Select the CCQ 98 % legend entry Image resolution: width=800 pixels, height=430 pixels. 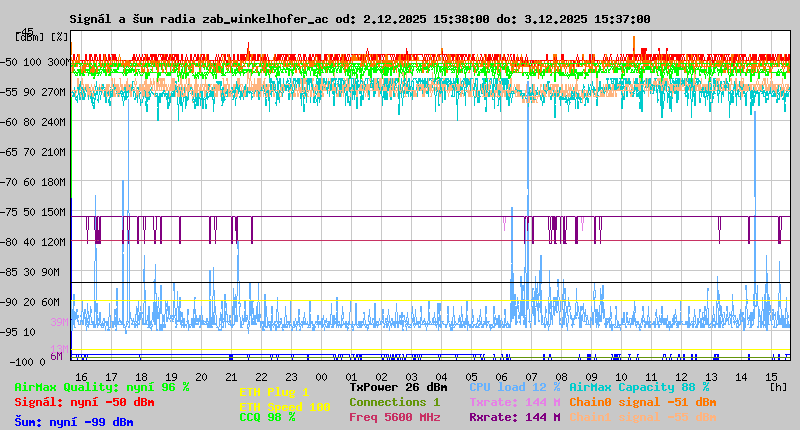[267, 418]
